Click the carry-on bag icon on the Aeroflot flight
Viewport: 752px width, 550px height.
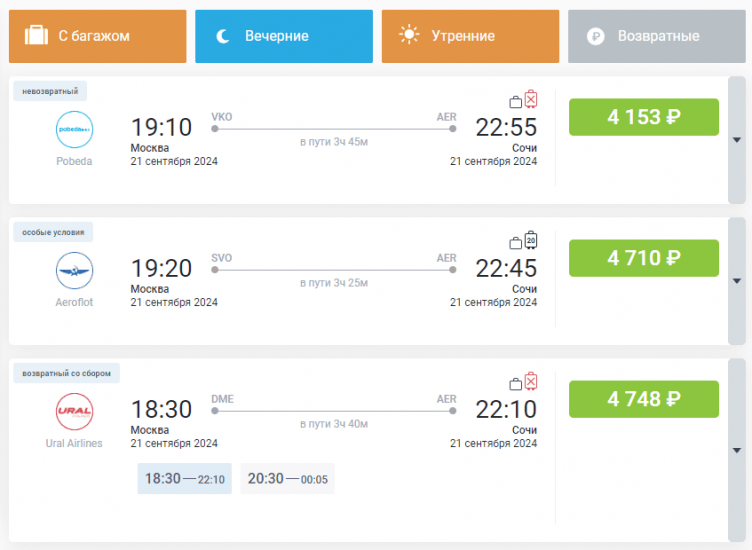515,242
